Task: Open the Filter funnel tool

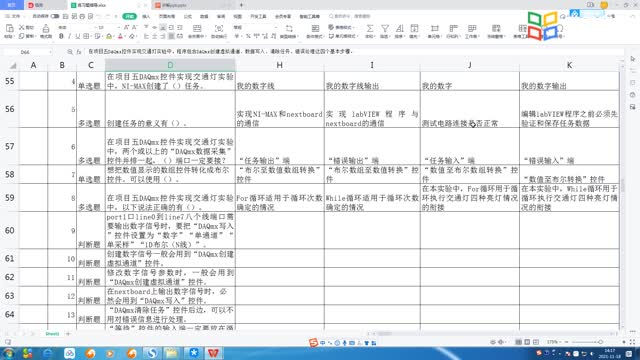Action: pos(384,28)
